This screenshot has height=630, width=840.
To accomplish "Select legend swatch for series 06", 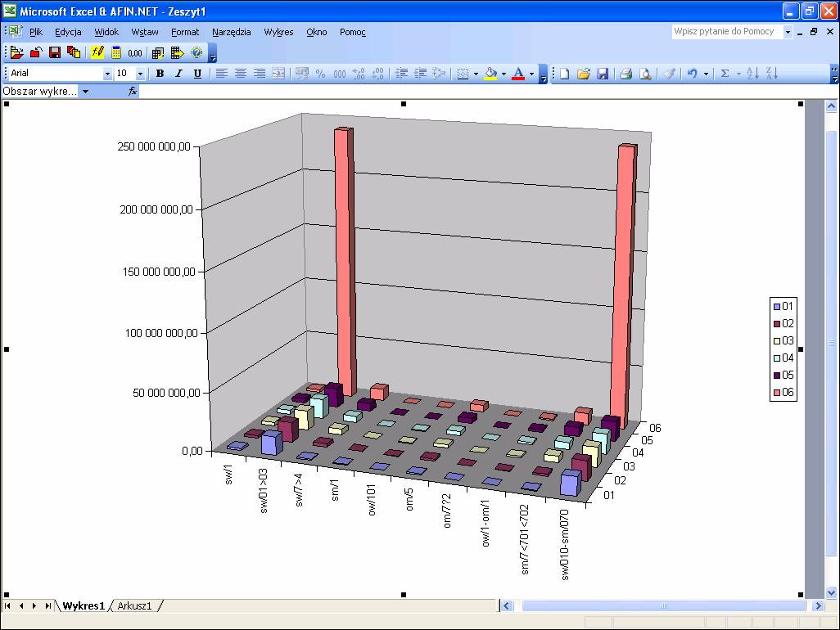I will (777, 393).
